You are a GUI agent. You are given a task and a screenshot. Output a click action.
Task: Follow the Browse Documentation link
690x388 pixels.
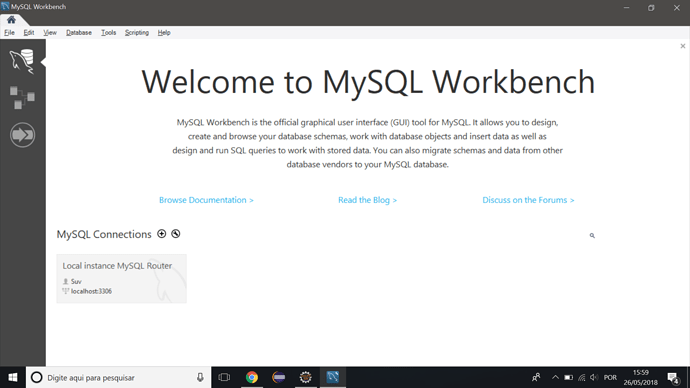[x=206, y=200]
